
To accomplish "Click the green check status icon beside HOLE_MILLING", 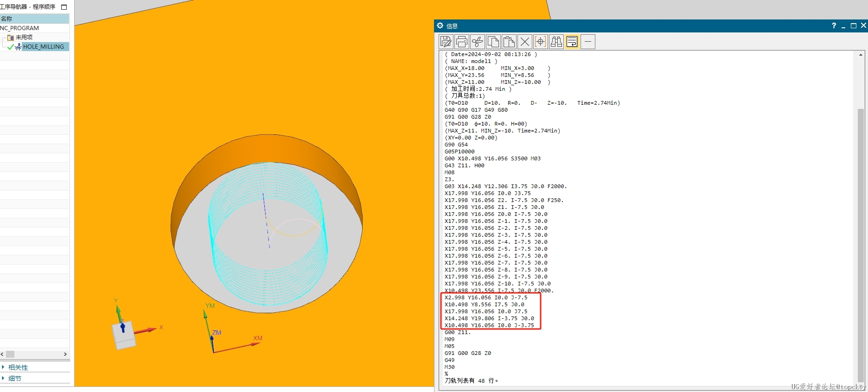I will [10, 47].
